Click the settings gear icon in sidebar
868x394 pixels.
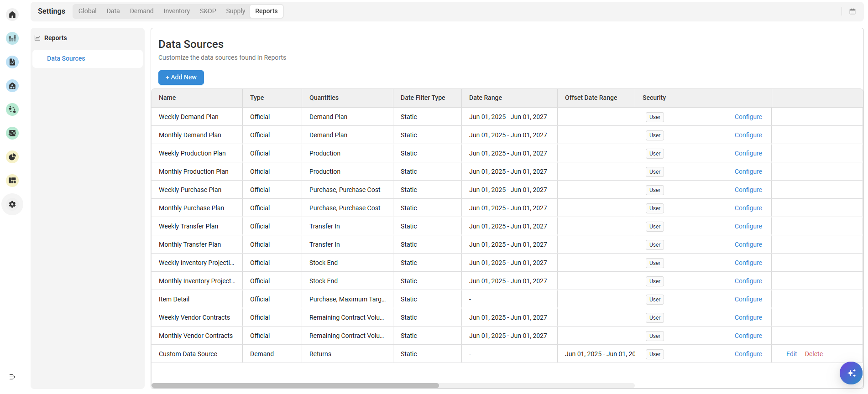click(12, 204)
